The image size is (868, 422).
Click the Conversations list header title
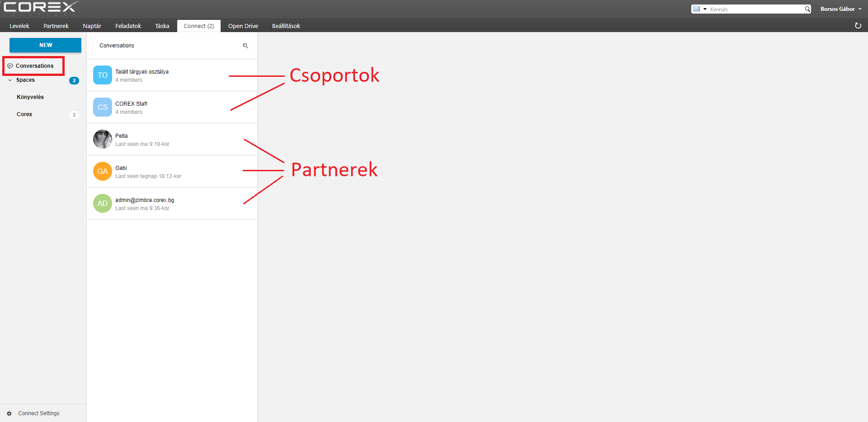[117, 46]
